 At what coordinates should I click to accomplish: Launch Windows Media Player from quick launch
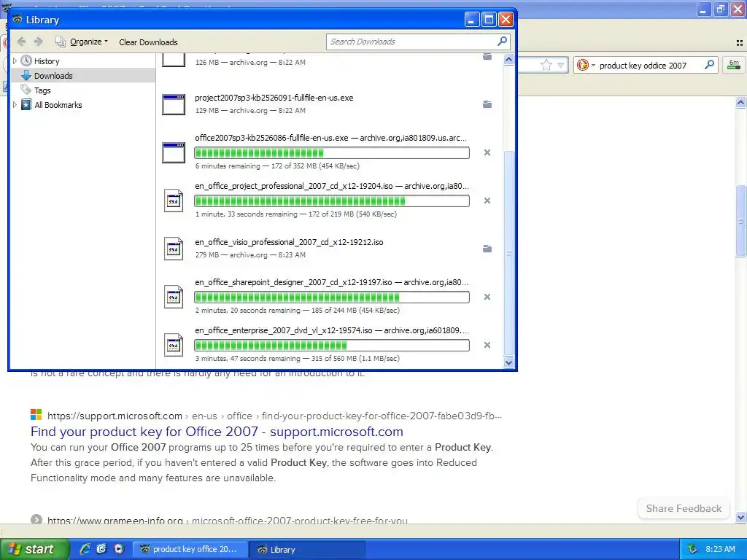click(119, 549)
